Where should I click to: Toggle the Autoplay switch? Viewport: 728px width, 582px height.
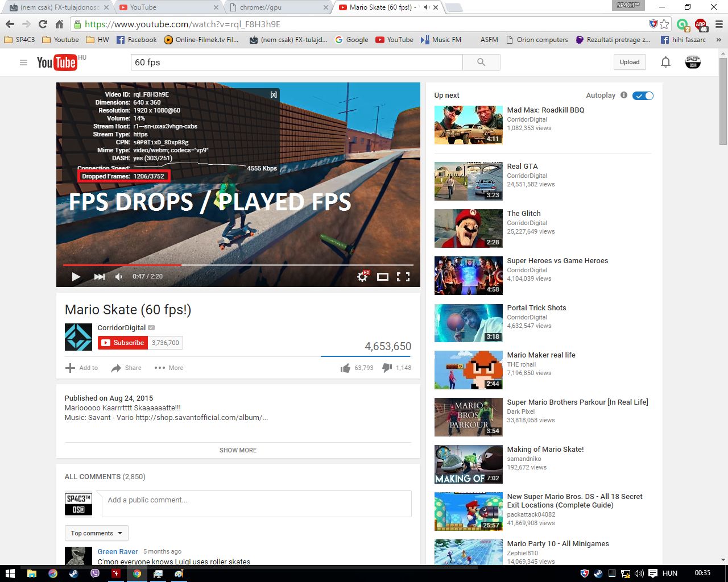[x=643, y=95]
